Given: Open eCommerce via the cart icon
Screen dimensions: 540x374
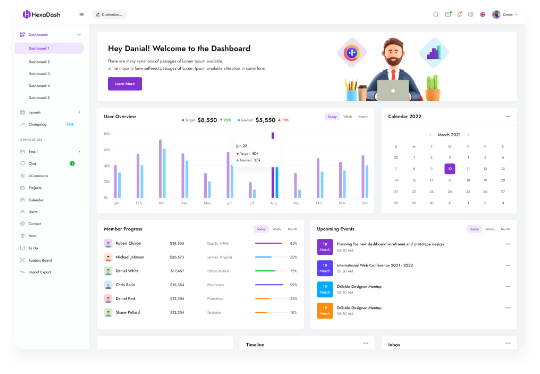Looking at the screenshot, I should point(22,176).
